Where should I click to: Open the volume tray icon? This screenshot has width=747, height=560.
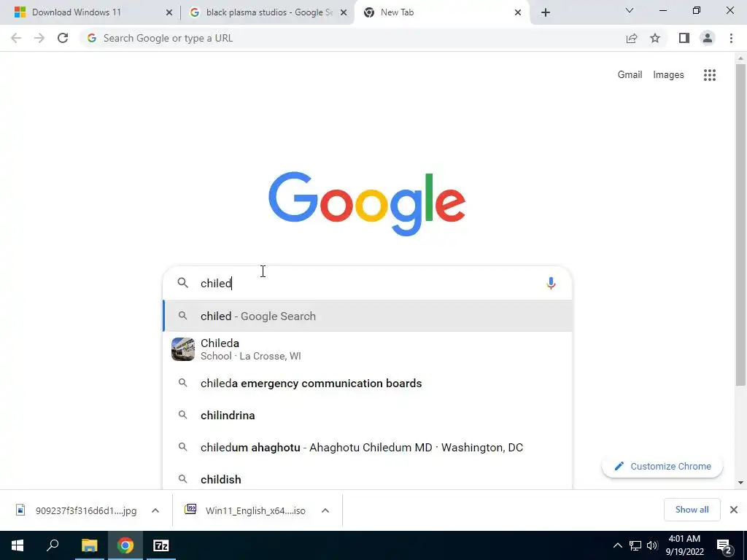(x=652, y=545)
